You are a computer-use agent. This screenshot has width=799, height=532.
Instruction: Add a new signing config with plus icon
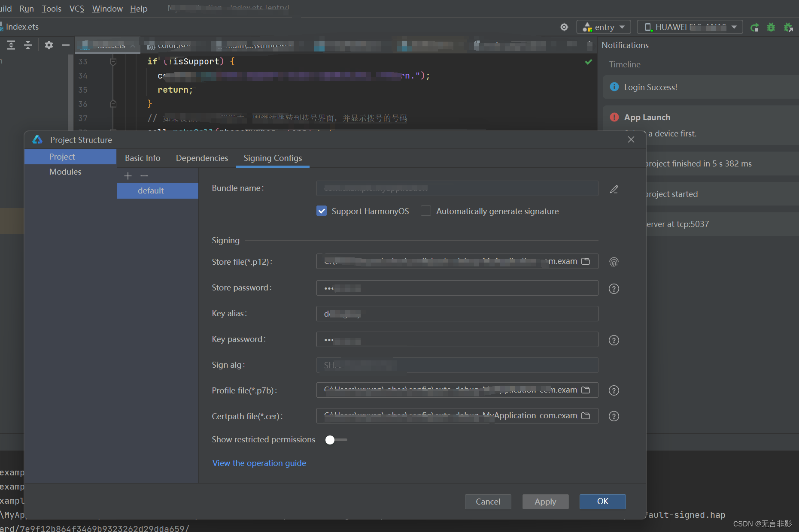click(128, 176)
